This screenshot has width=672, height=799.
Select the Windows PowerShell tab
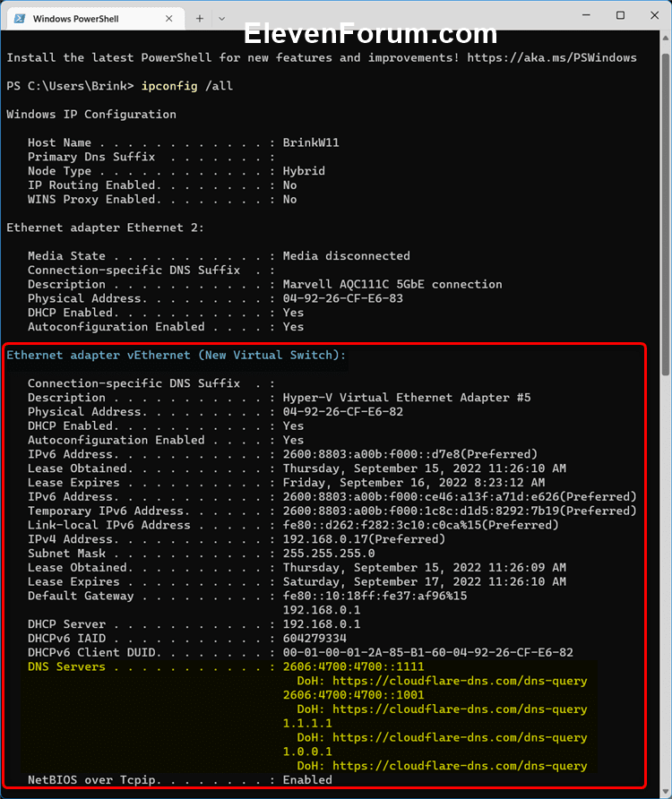coord(96,18)
